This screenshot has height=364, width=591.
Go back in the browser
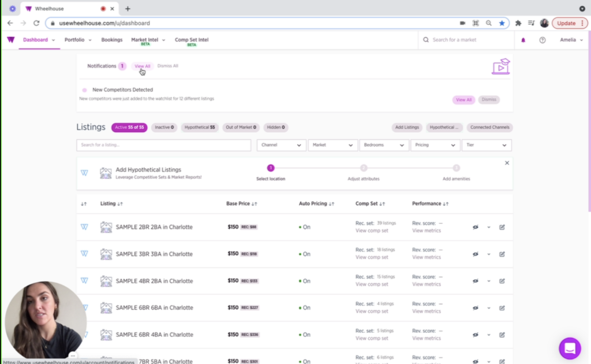[10, 23]
